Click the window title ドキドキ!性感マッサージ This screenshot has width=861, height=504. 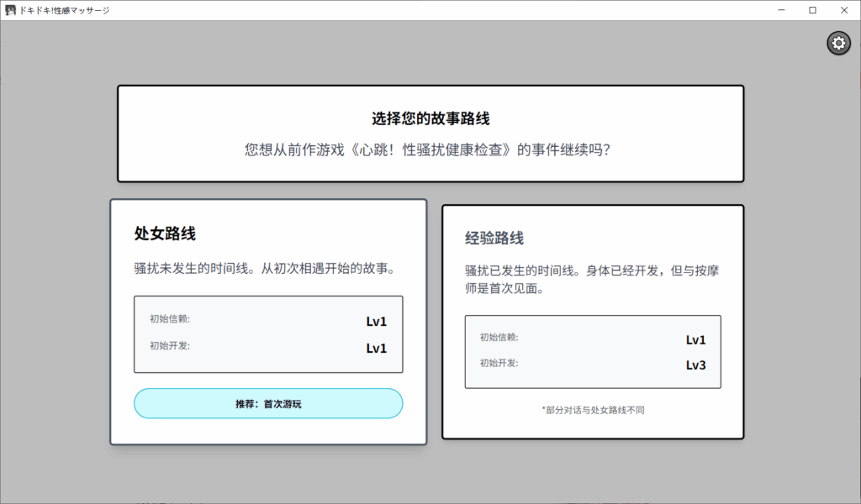[64, 10]
